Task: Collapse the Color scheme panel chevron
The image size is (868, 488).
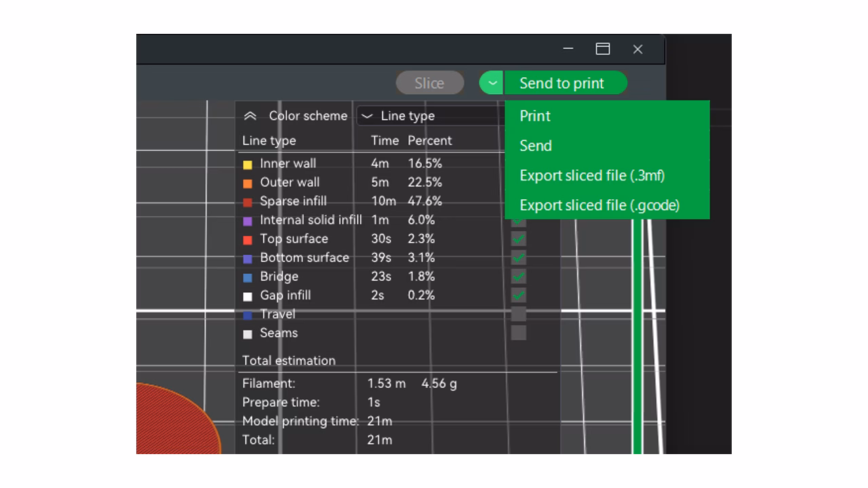Action: click(x=250, y=116)
